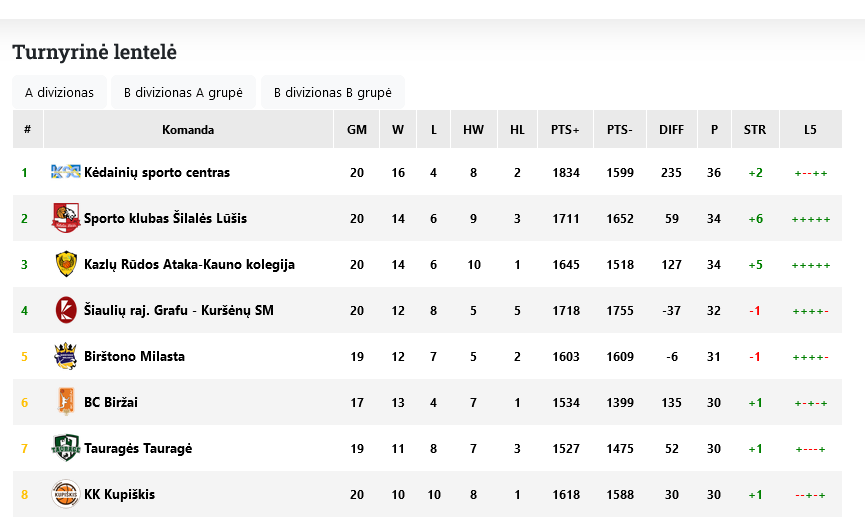Click the STR column header
Image resolution: width=865 pixels, height=518 pixels.
755,130
